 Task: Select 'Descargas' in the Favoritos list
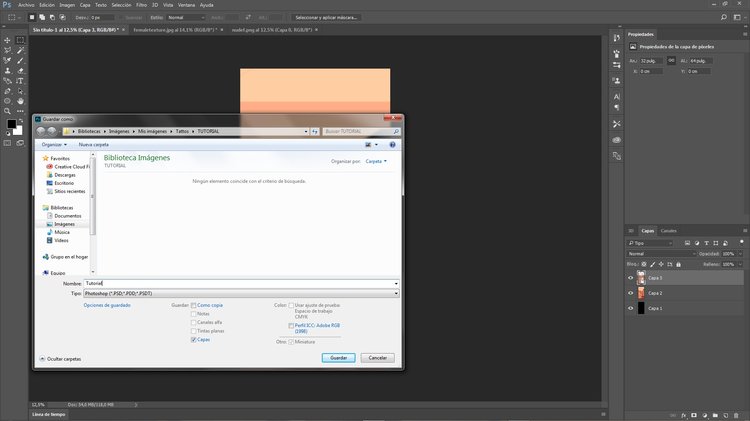(64, 175)
